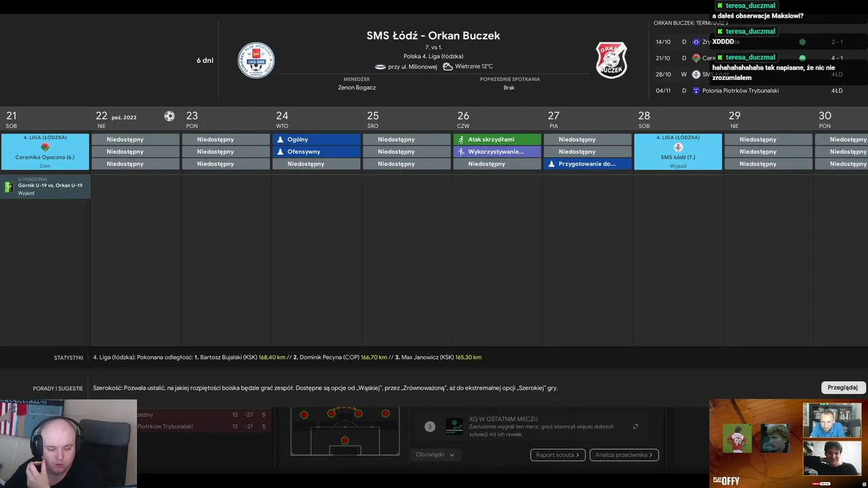Open the Obowiązki dropdown
The height and width of the screenshot is (488, 868).
[x=435, y=455]
